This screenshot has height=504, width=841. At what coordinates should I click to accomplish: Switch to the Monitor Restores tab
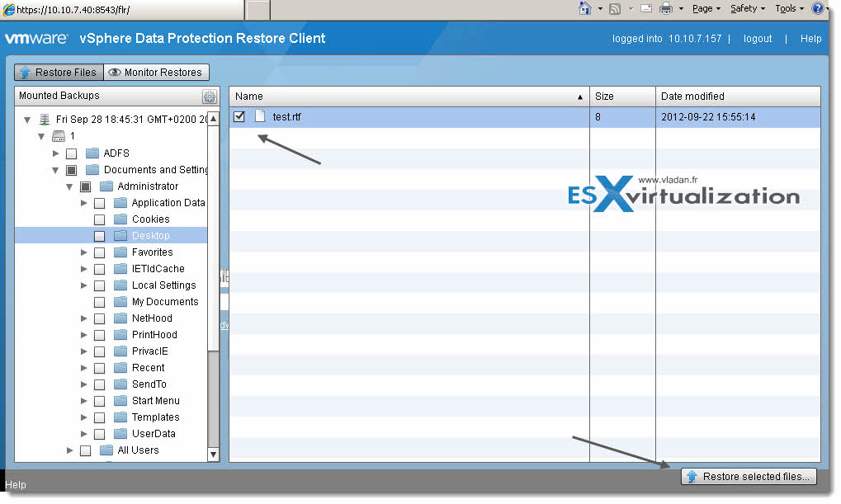click(156, 73)
